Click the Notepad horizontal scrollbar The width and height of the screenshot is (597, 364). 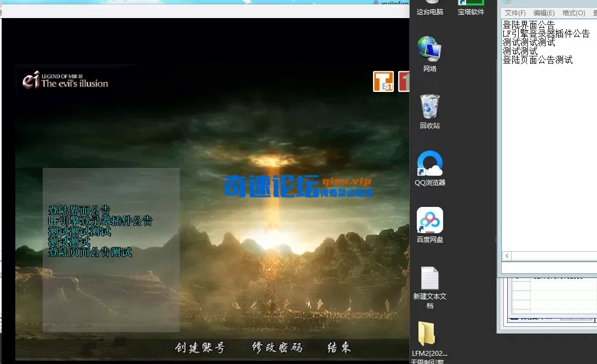(548, 255)
